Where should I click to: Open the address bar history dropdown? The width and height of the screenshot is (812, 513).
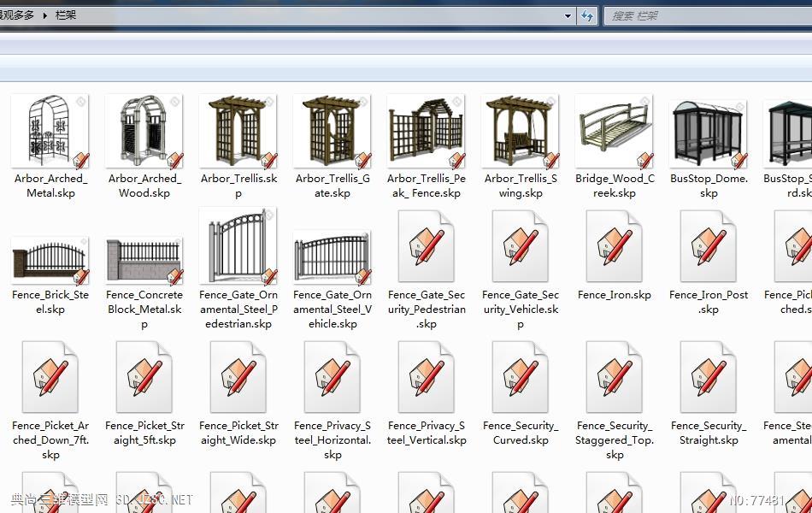point(568,16)
